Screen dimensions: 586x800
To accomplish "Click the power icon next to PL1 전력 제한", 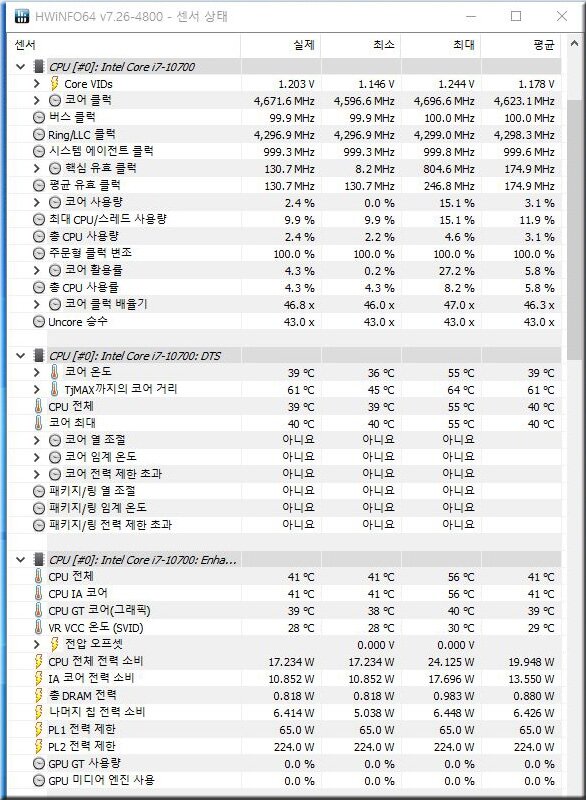I will (x=38, y=730).
